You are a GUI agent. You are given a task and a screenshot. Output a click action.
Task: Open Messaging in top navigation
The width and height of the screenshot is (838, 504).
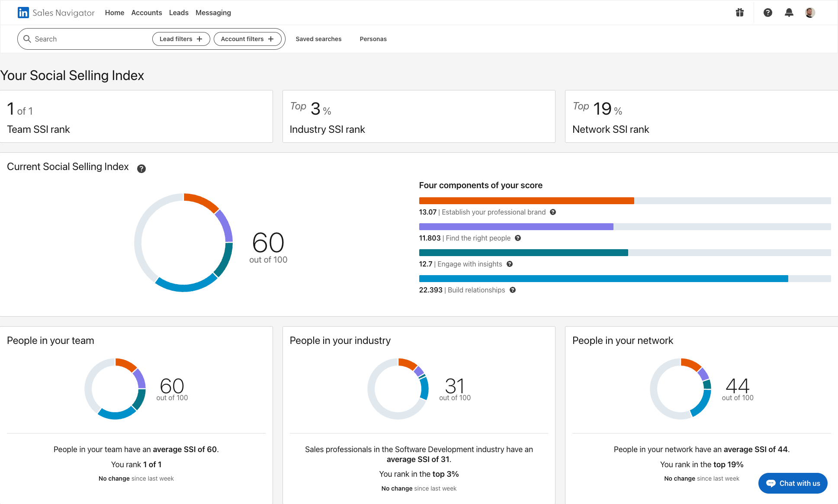point(213,13)
